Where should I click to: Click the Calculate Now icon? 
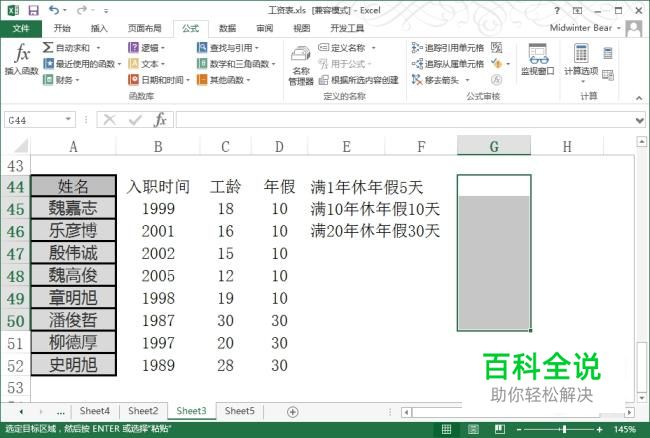pos(608,53)
